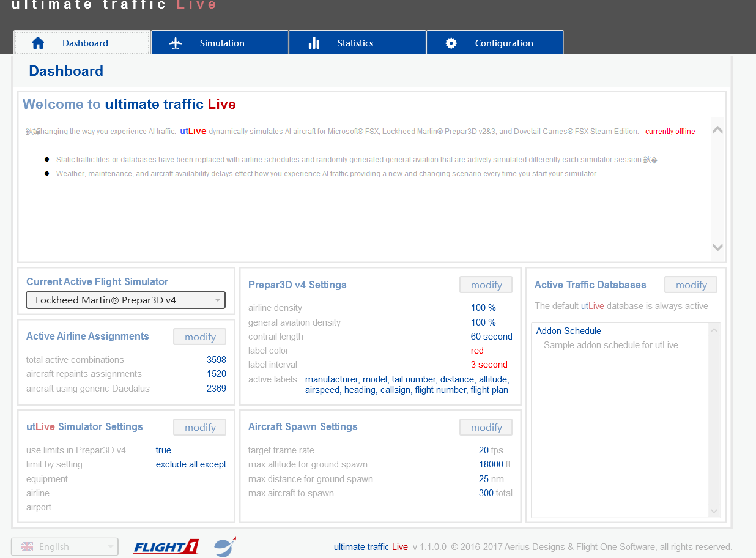Click the use limits value true
Image resolution: width=756 pixels, height=558 pixels.
tap(163, 450)
